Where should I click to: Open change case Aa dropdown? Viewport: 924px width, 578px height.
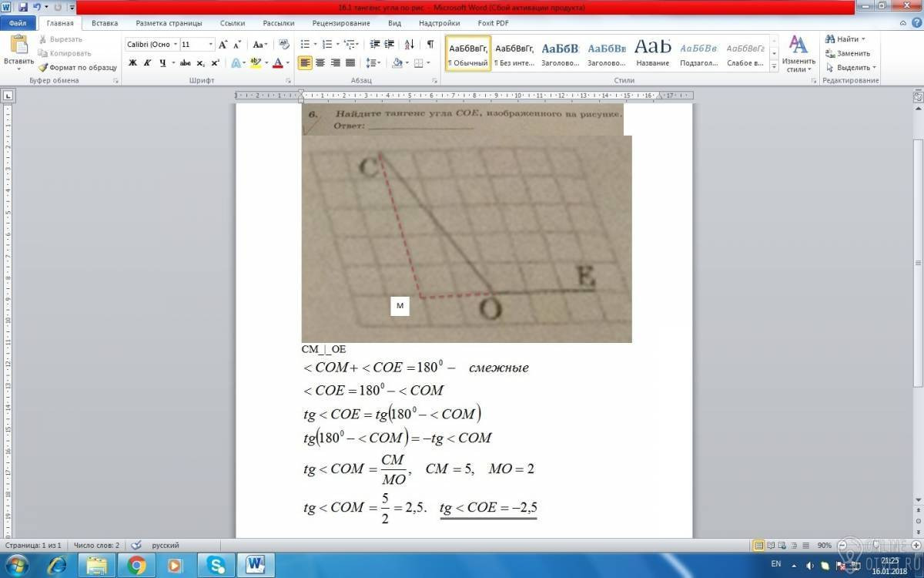(x=260, y=45)
